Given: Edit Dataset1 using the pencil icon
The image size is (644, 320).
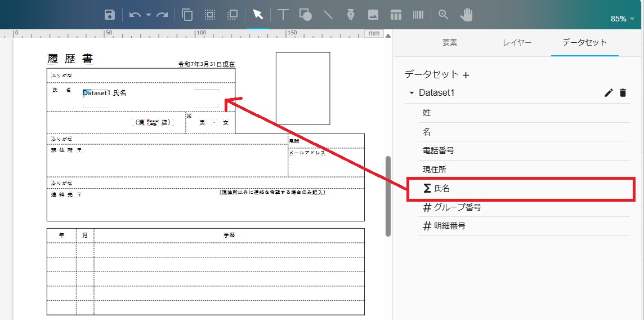Looking at the screenshot, I should pos(609,93).
